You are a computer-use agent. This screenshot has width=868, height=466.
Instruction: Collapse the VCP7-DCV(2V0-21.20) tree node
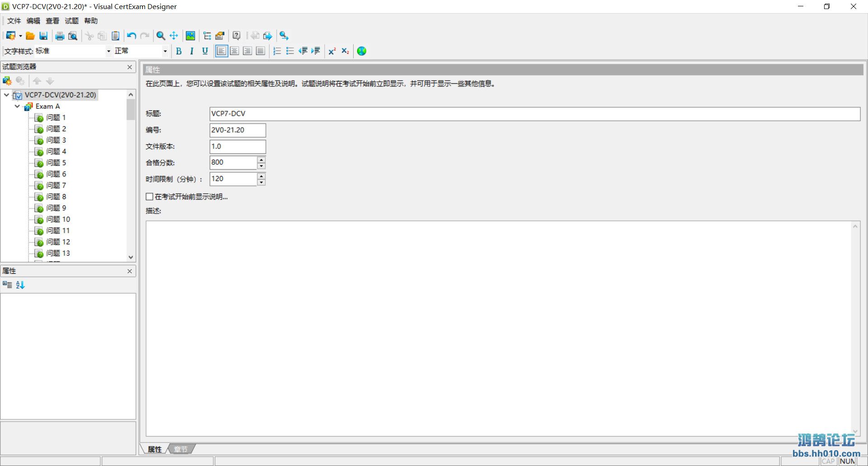(6, 95)
